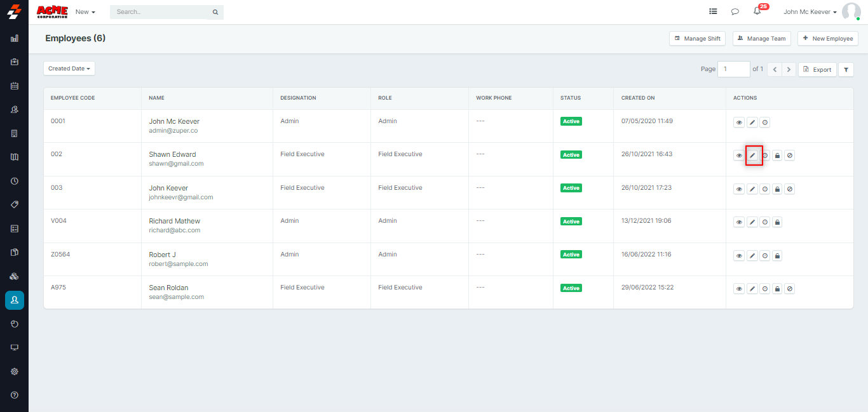Click the Zuper logo in sidebar
The width and height of the screenshot is (868, 412).
(14, 11)
